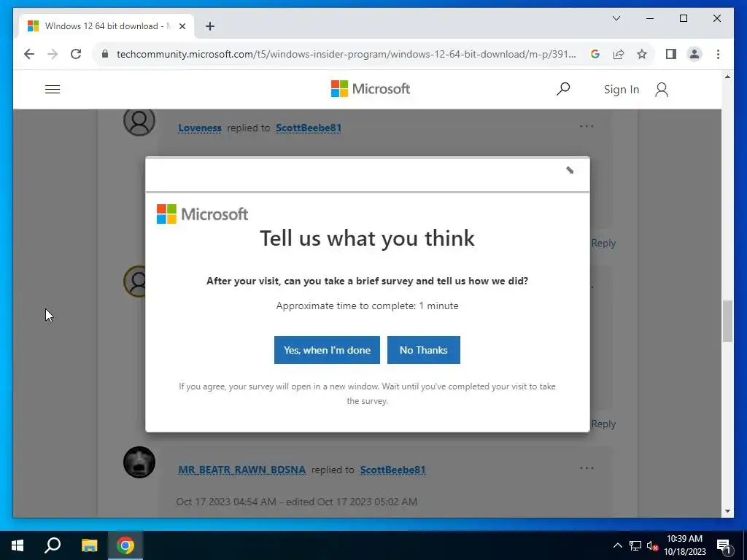747x560 pixels.
Task: Click MR_BEATR_RAWN_BDSNA avatar image
Action: tap(139, 462)
